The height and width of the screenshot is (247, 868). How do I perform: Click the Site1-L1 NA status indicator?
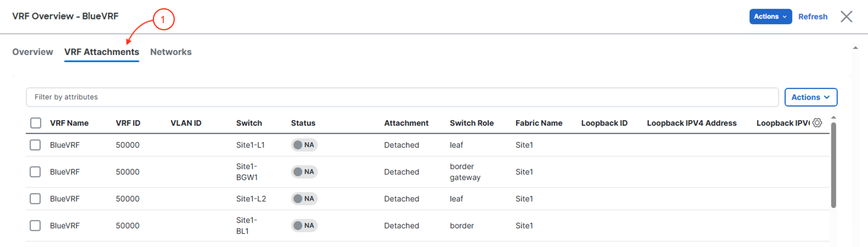304,145
